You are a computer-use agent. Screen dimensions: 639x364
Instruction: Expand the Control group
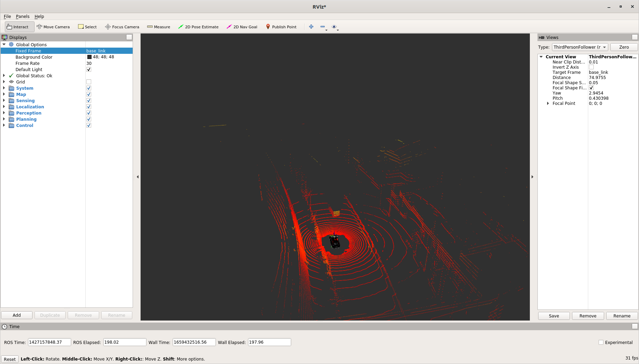point(4,125)
